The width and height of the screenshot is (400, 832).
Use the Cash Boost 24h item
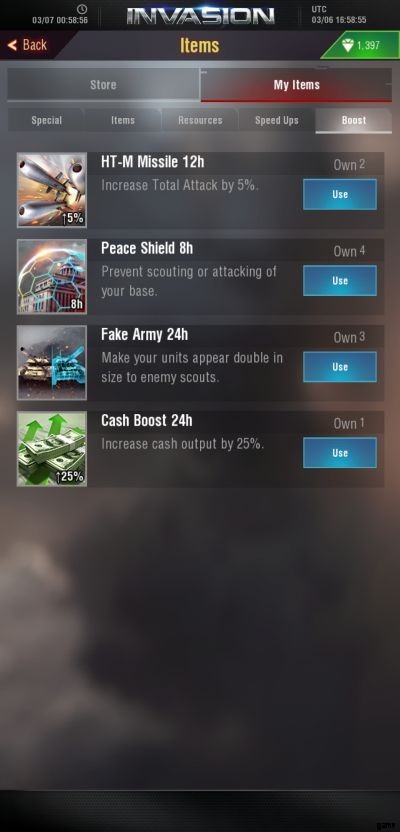pyautogui.click(x=340, y=453)
